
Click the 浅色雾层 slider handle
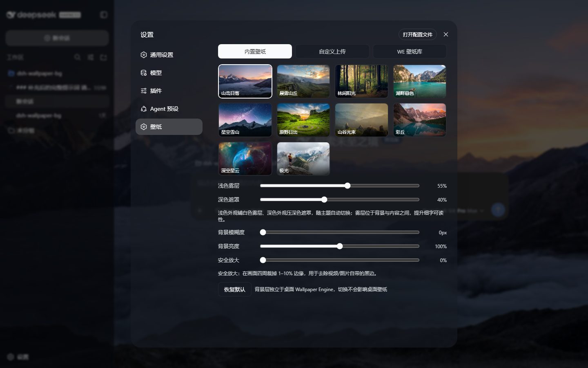pos(347,186)
